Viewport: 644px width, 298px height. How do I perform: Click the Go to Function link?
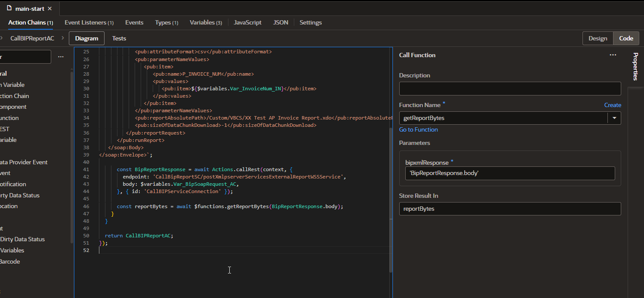coord(419,129)
